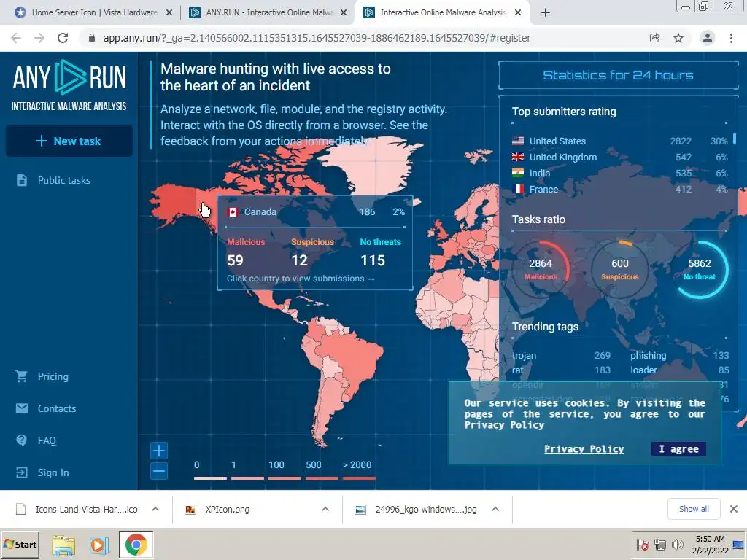Click the '> 2000' legend color bar

(x=359, y=478)
